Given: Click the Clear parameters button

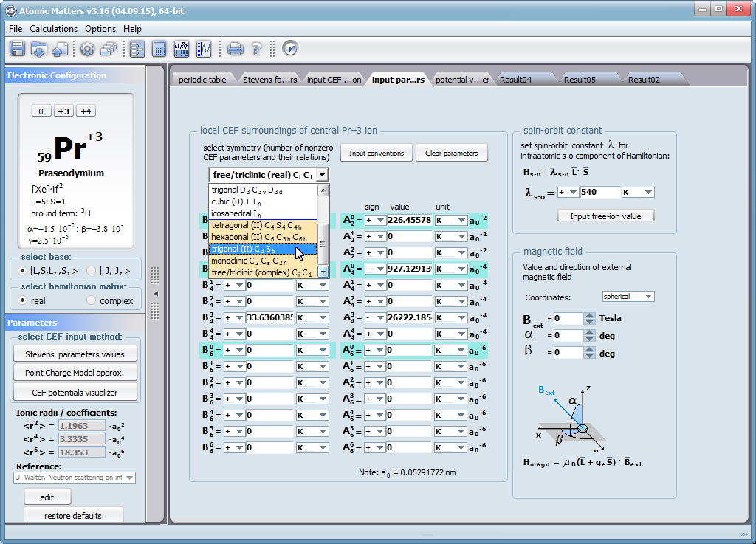Looking at the screenshot, I should coord(451,154).
